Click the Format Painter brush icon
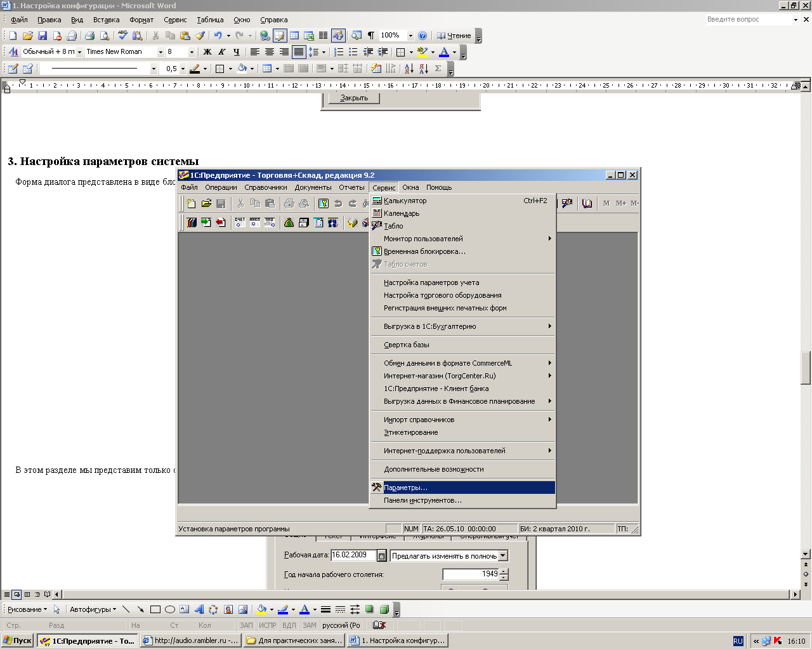812x650 pixels. [200, 36]
